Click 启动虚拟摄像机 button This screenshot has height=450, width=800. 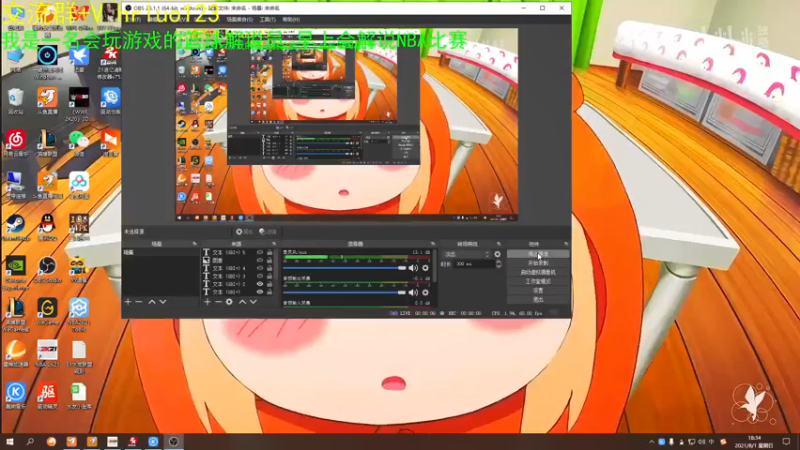pyautogui.click(x=538, y=272)
